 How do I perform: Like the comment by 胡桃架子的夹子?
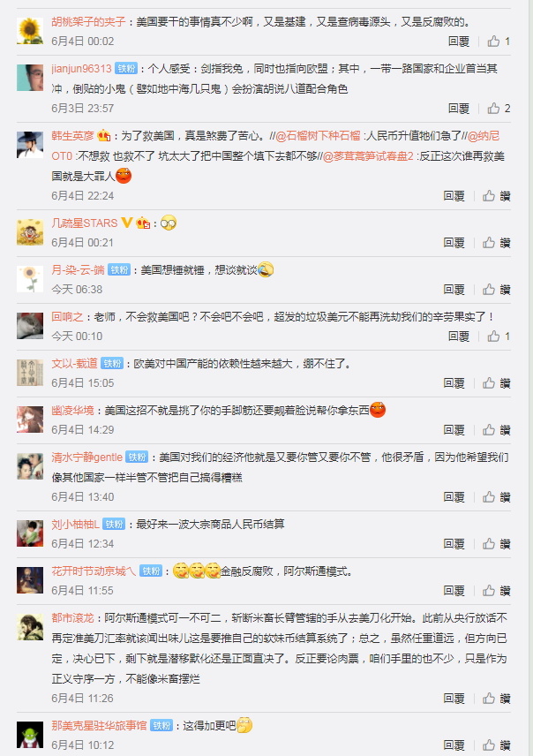pos(499,42)
